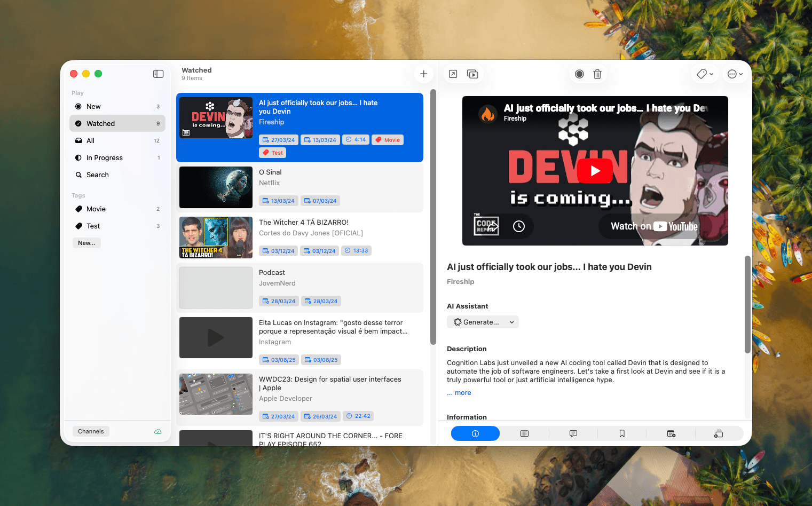
Task: Show In Progress items
Action: (117, 157)
